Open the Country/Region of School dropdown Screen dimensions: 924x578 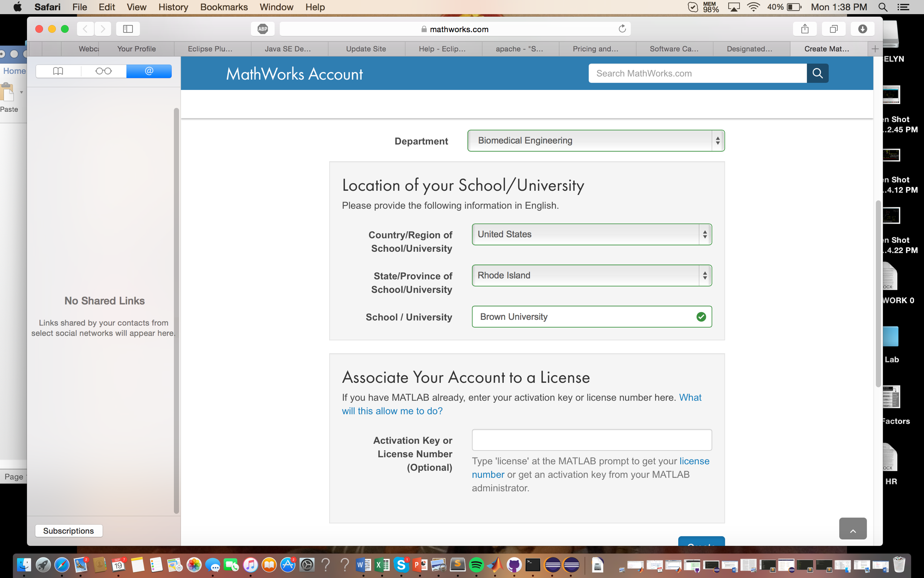pos(592,234)
